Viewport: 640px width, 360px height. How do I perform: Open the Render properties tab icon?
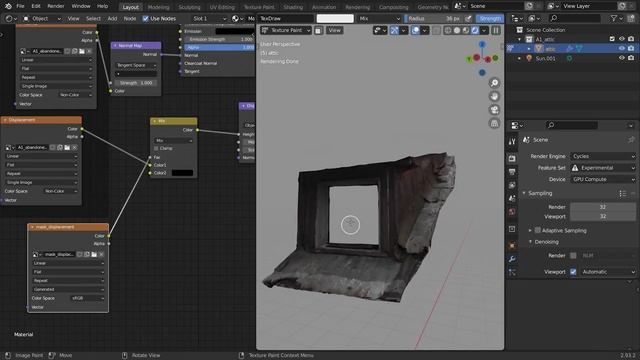click(512, 158)
